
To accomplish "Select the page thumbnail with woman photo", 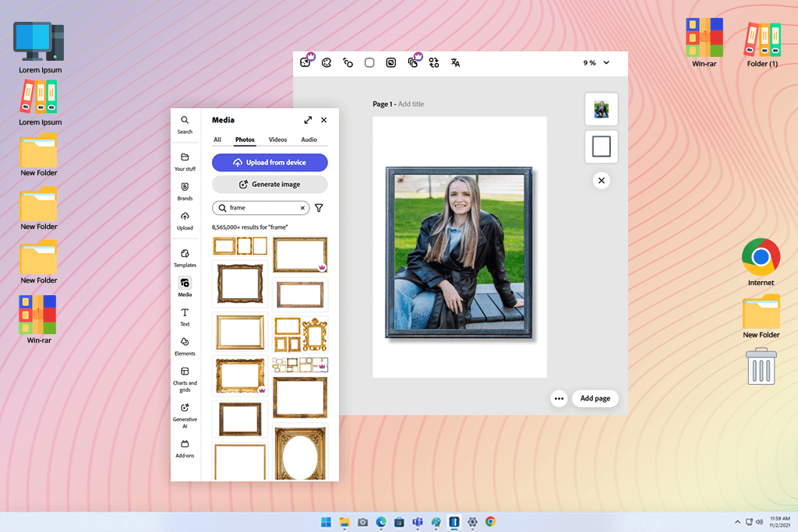I will [x=602, y=109].
